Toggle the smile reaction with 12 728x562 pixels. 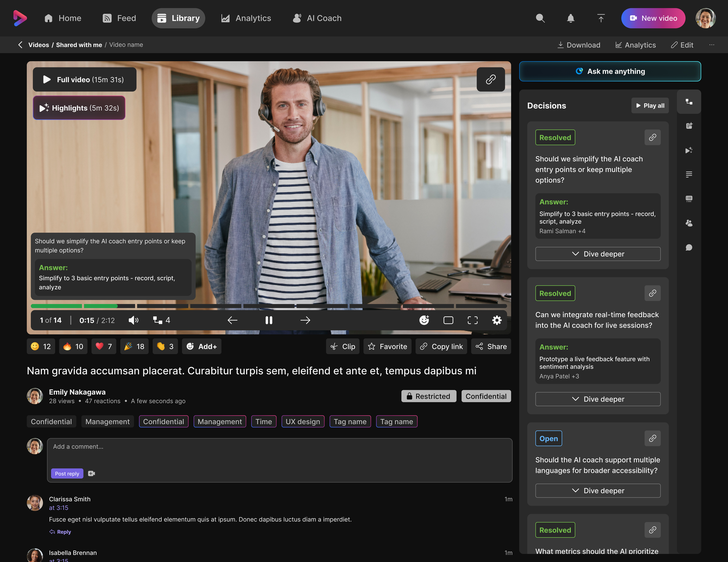click(x=41, y=347)
